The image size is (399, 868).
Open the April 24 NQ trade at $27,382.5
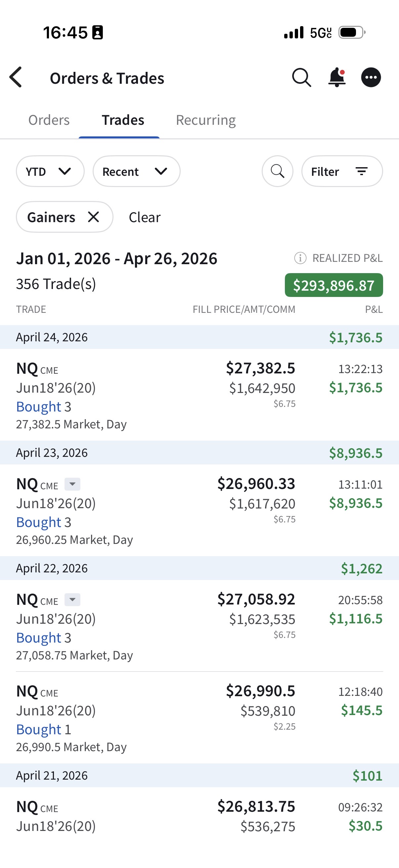coord(199,395)
